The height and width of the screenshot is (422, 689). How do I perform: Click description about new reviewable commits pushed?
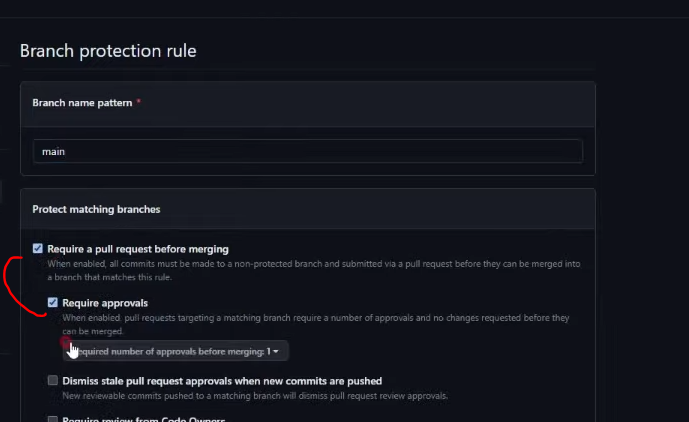pos(255,396)
